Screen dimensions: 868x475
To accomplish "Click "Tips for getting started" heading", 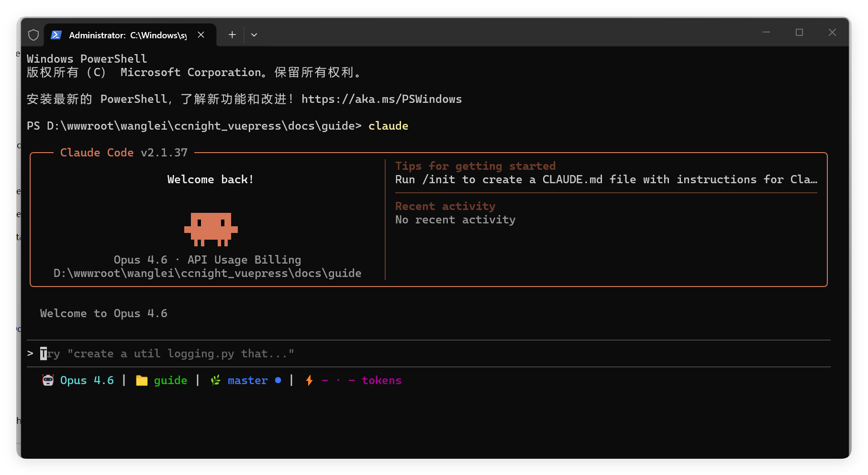I will point(476,166).
